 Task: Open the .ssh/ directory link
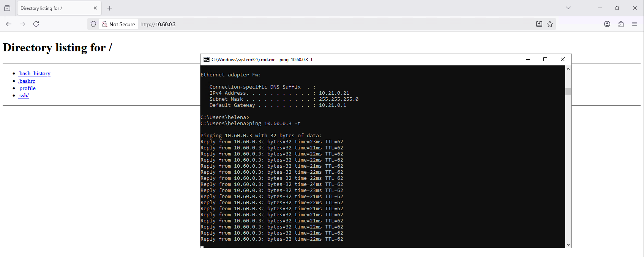pyautogui.click(x=24, y=95)
